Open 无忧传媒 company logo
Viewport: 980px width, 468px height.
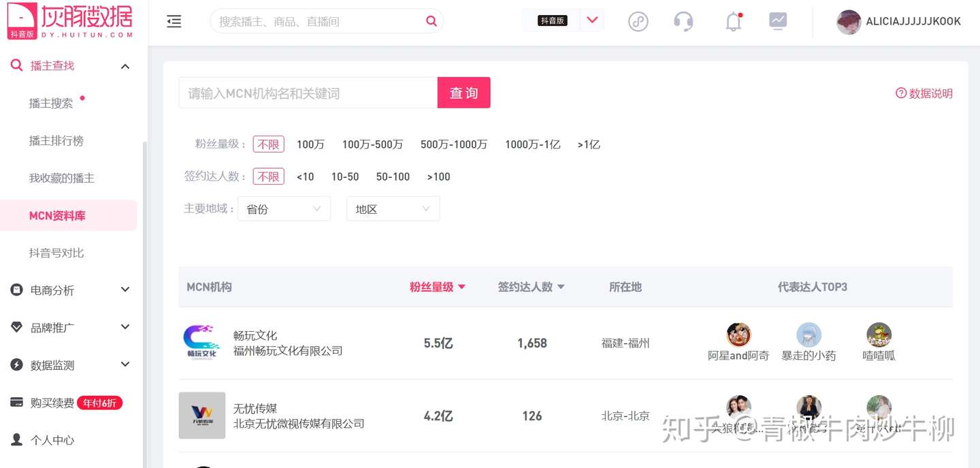point(202,415)
